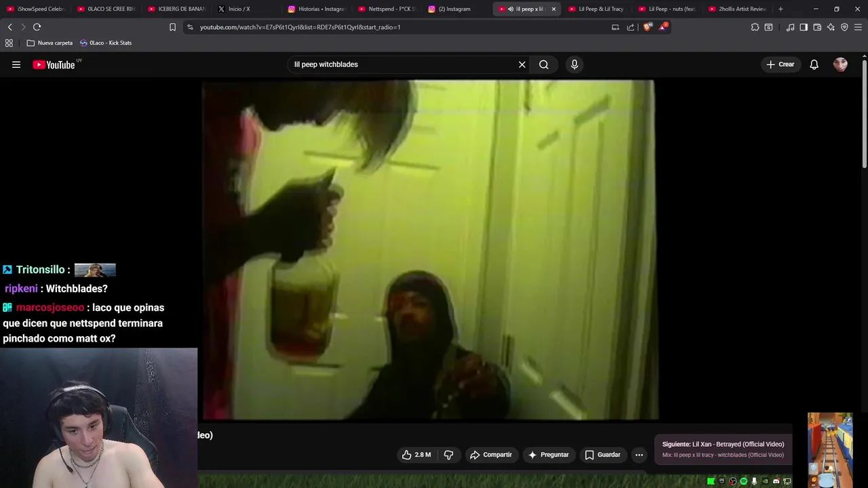868x488 pixels.
Task: Open the NVIDIA tray icon
Action: 765,481
